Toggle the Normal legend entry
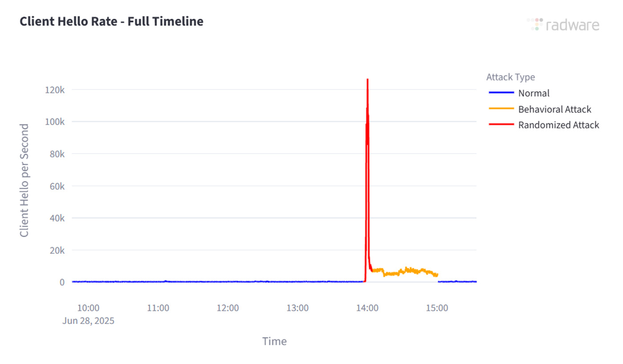Viewport: 623px width, 364px height. [x=534, y=93]
